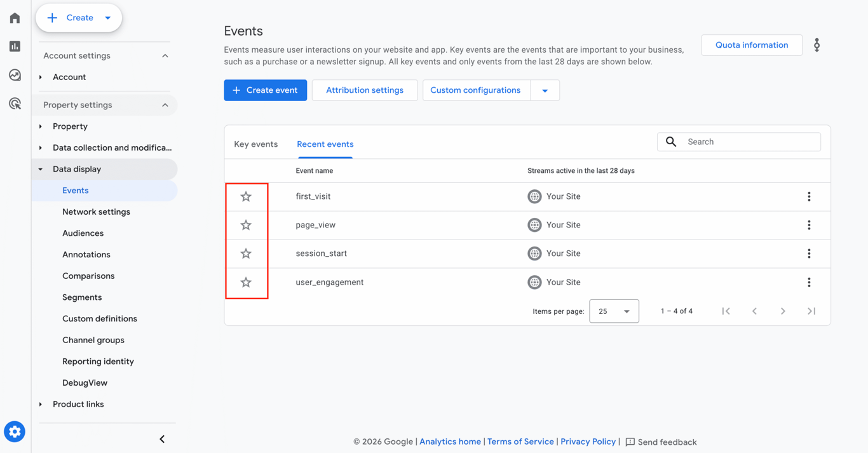Open the insights icon beside Quota information
Screen dimensions: 868x453
coord(817,44)
